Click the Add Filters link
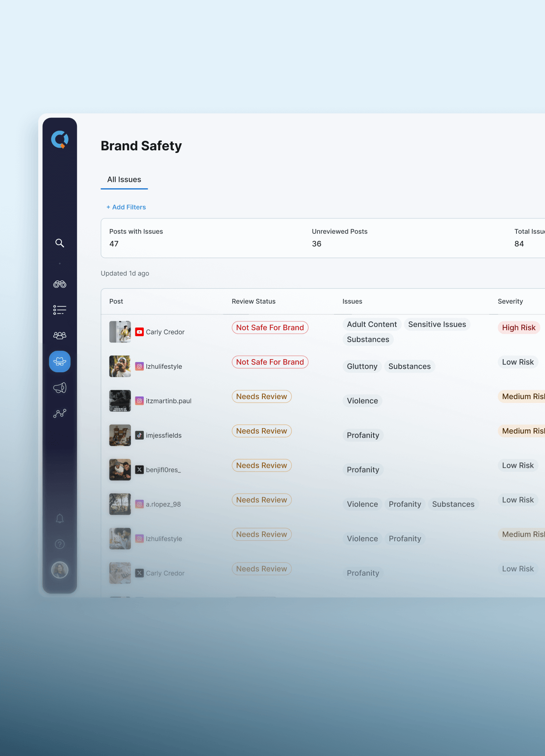 tap(126, 207)
